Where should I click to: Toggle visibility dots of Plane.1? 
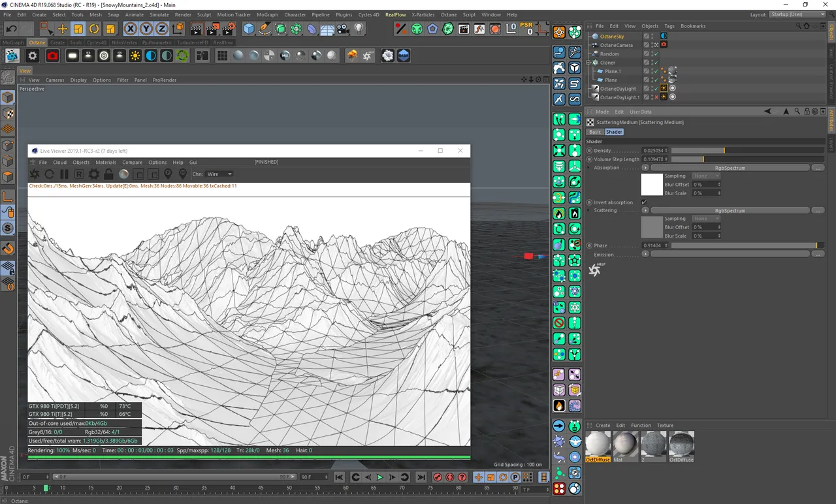coord(651,71)
